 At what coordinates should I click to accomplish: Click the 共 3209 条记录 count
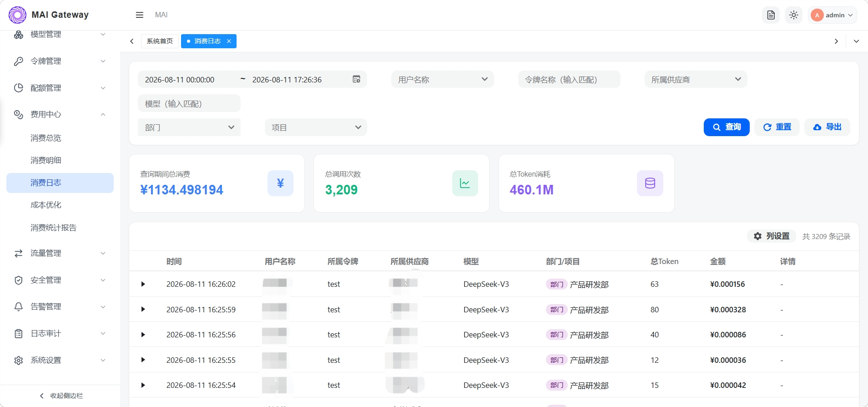click(x=826, y=236)
